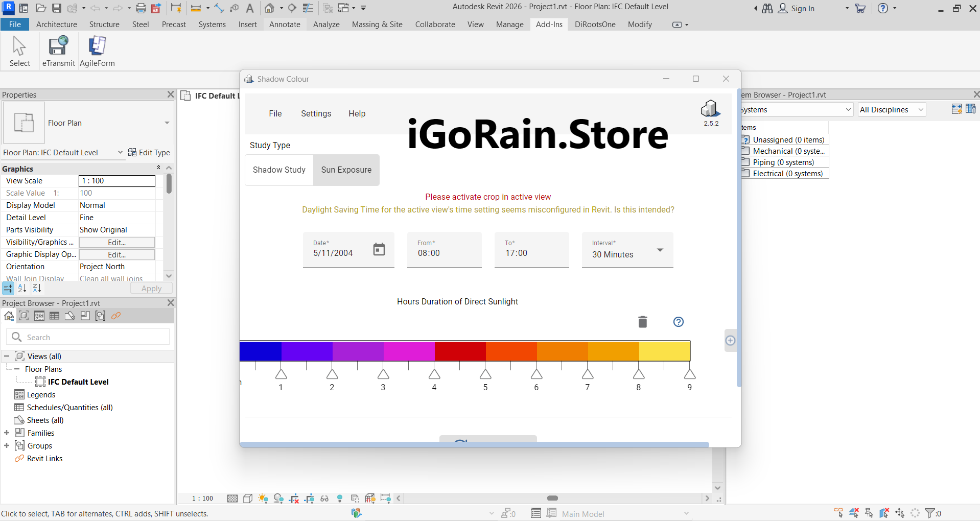The width and height of the screenshot is (980, 521).
Task: Click the add plus icon beside color bar
Action: [730, 341]
